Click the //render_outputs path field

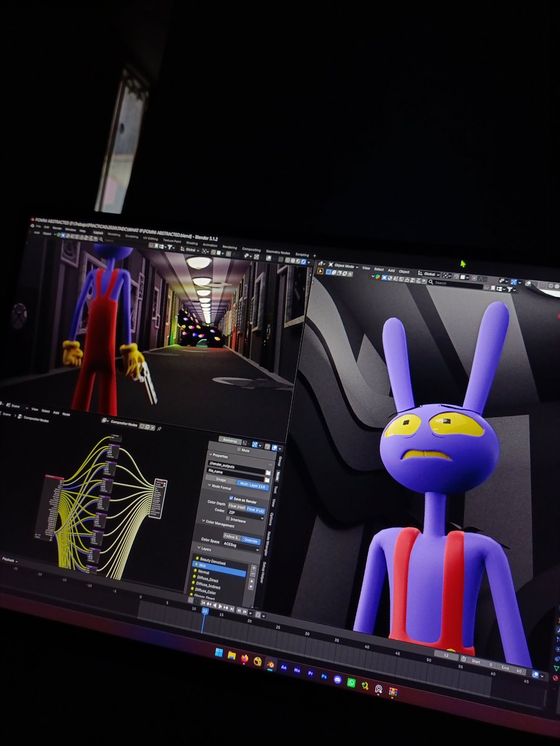237,467
